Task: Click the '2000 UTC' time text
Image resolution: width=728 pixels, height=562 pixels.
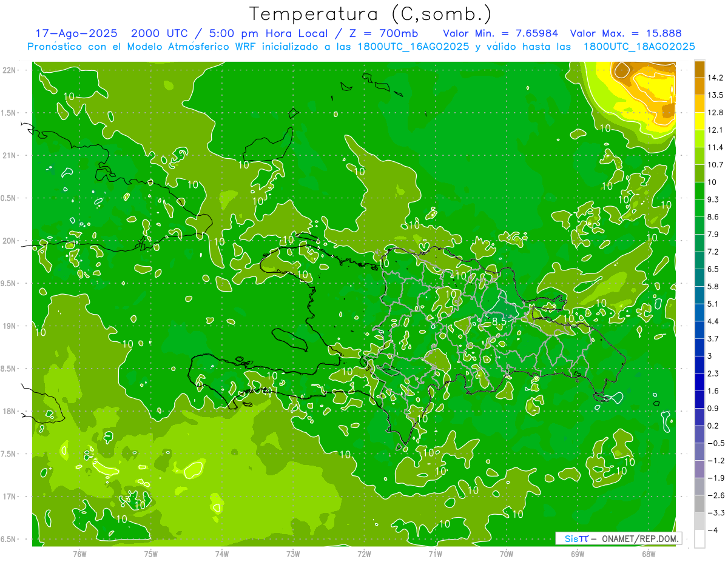Action: pos(160,33)
